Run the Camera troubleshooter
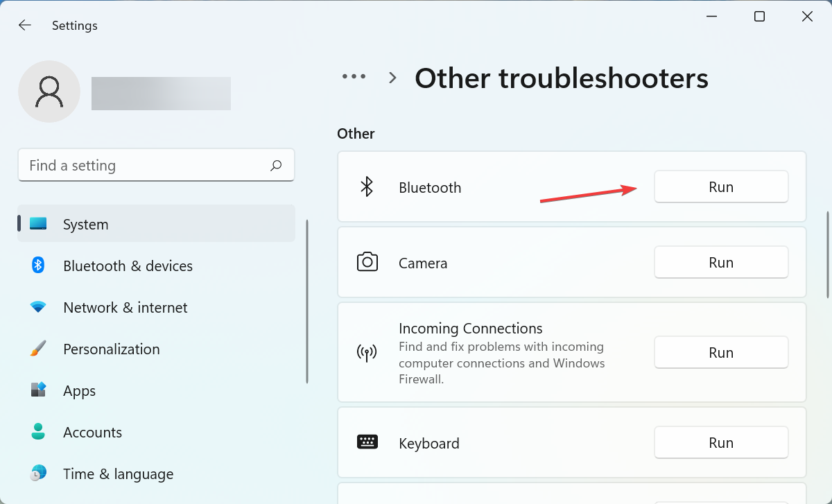This screenshot has width=832, height=504. [x=721, y=263]
